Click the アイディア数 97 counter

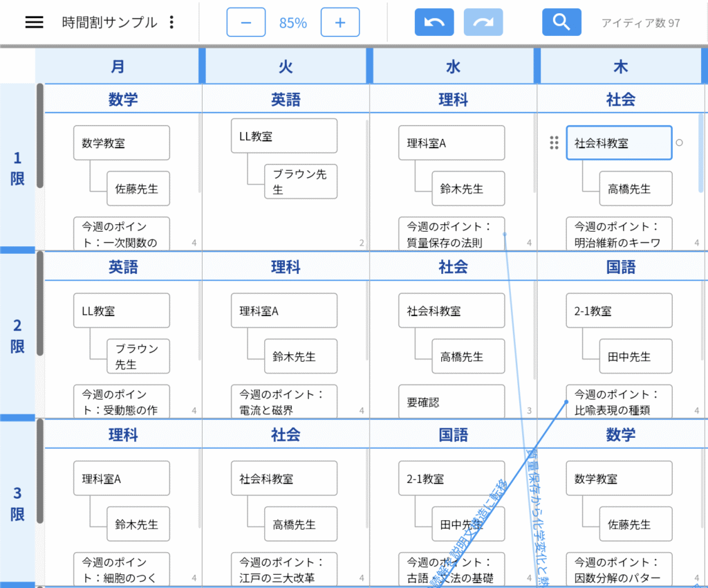(x=641, y=23)
